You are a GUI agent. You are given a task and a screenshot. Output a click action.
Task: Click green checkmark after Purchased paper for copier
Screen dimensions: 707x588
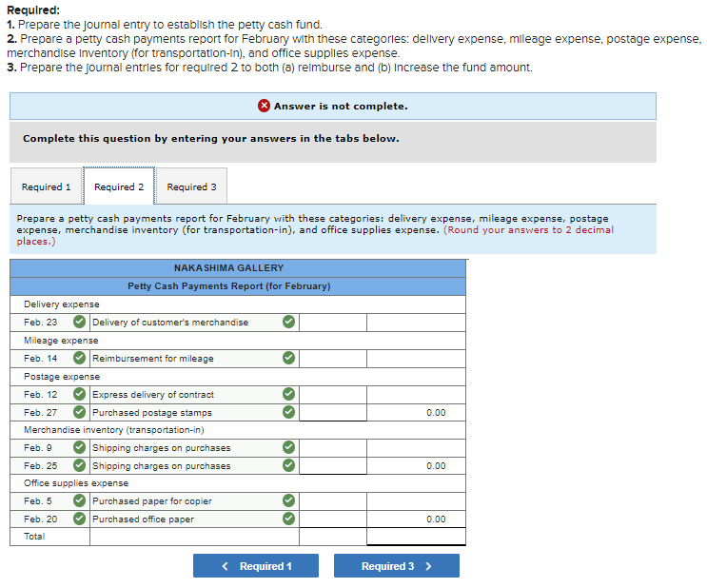point(288,500)
